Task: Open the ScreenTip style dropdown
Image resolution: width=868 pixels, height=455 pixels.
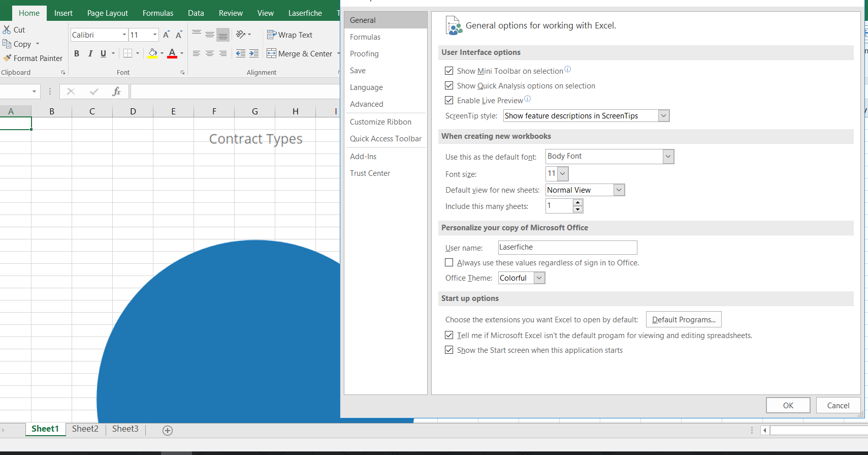Action: 663,116
